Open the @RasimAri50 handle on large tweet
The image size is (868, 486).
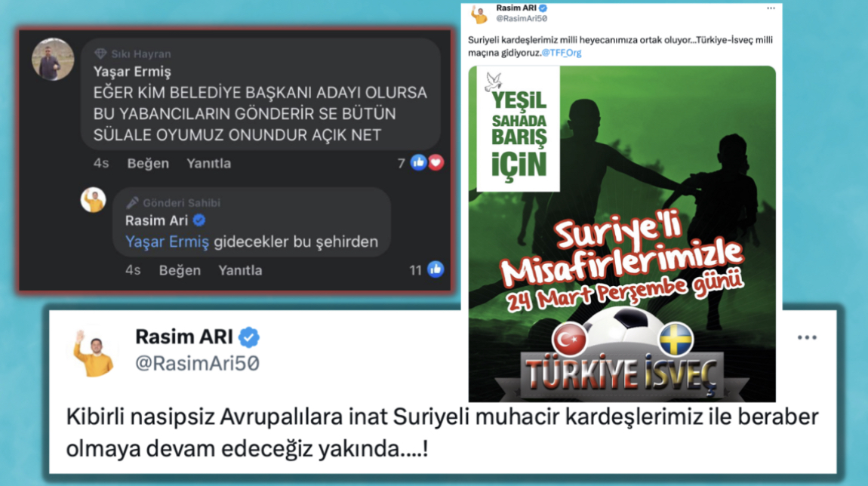coord(197,363)
